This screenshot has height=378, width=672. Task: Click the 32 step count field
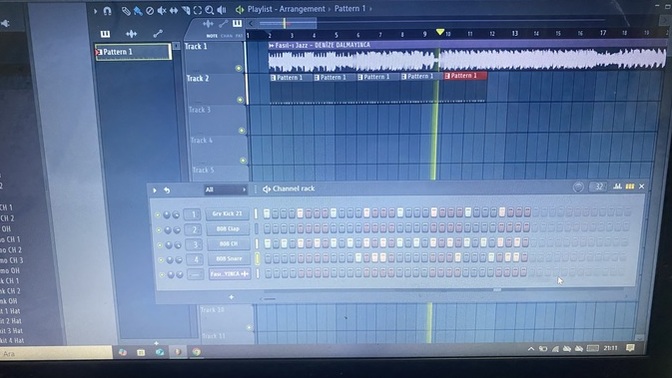(x=598, y=186)
